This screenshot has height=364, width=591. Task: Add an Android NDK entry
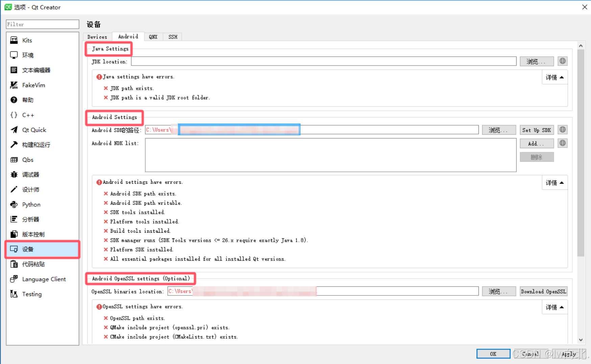tap(537, 144)
